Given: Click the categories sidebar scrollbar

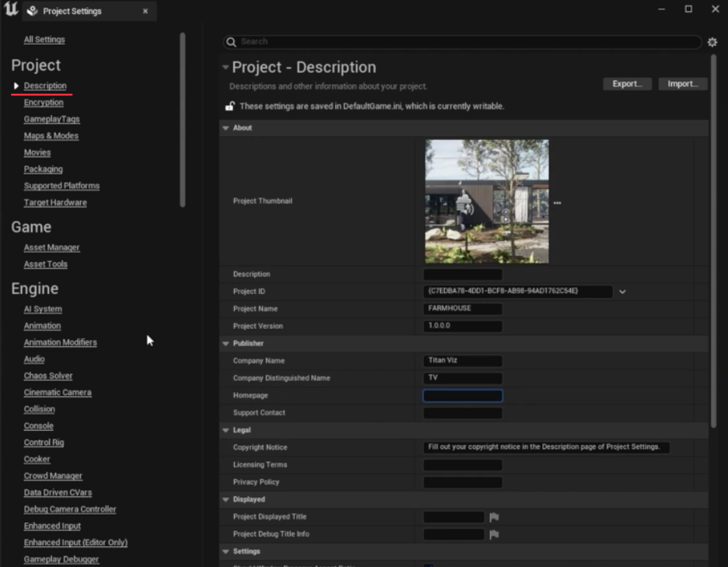Looking at the screenshot, I should click(x=183, y=120).
